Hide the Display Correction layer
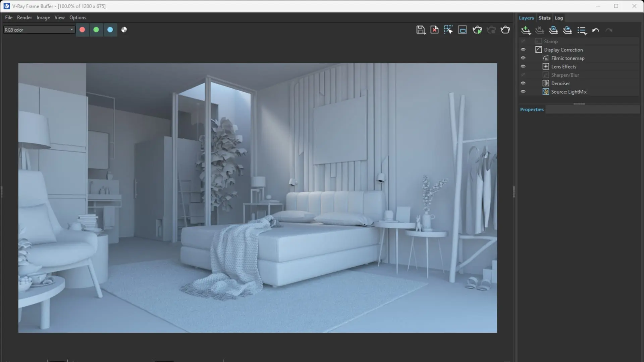 coord(523,49)
